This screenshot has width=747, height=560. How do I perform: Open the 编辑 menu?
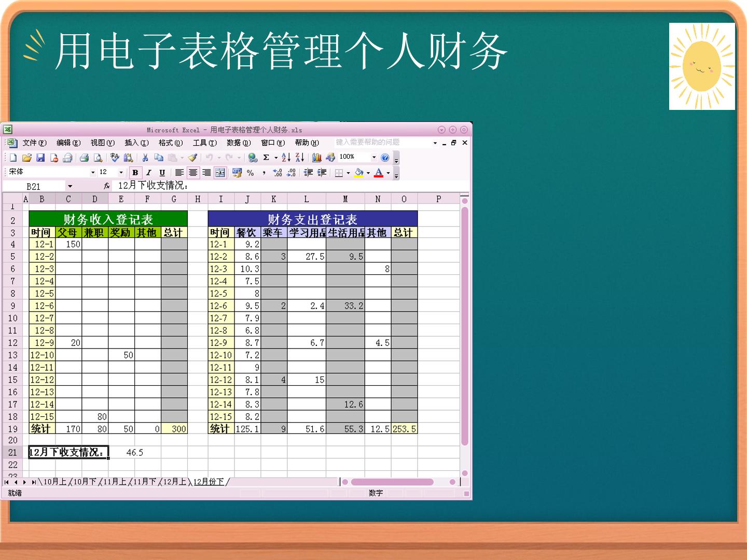68,143
